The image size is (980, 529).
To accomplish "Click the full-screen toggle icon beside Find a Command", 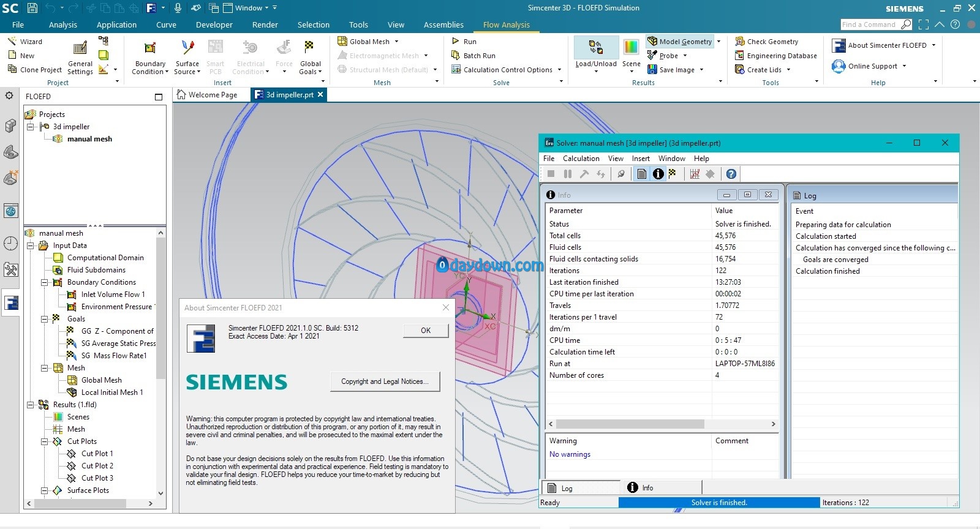I will (x=924, y=24).
